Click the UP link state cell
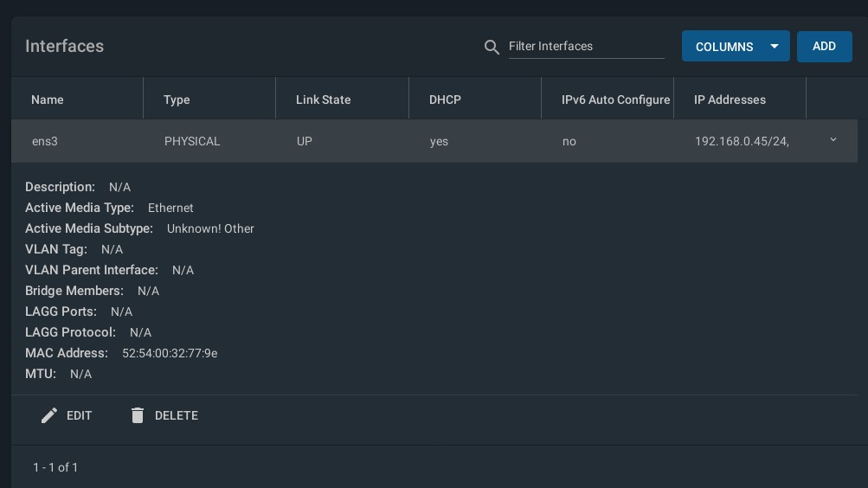Screen dimensions: 868x488 305,141
